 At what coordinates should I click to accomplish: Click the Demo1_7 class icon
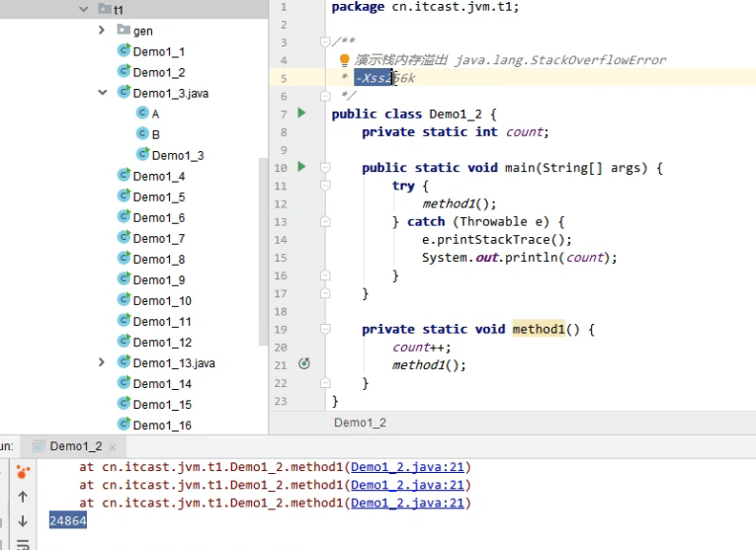[x=124, y=237]
